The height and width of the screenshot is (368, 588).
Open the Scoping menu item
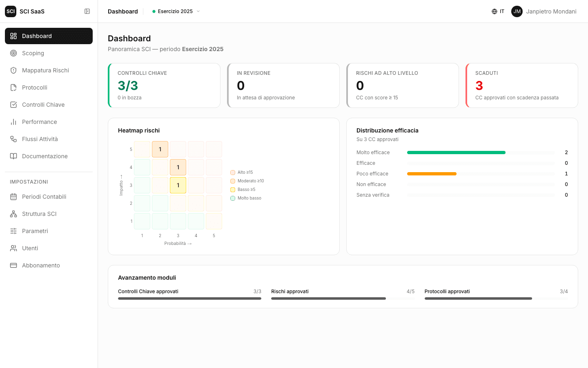(x=49, y=53)
